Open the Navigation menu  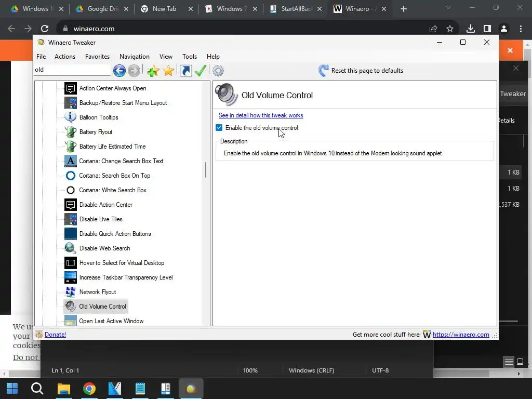pos(135,57)
